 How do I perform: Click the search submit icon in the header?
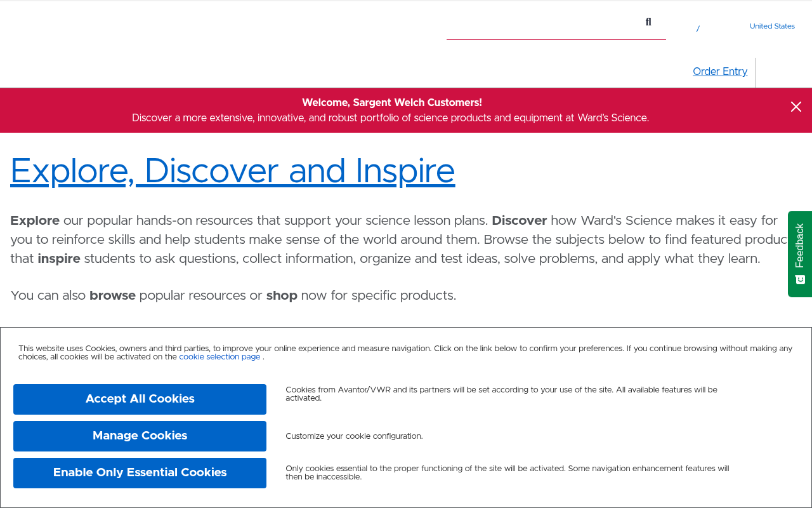(648, 22)
